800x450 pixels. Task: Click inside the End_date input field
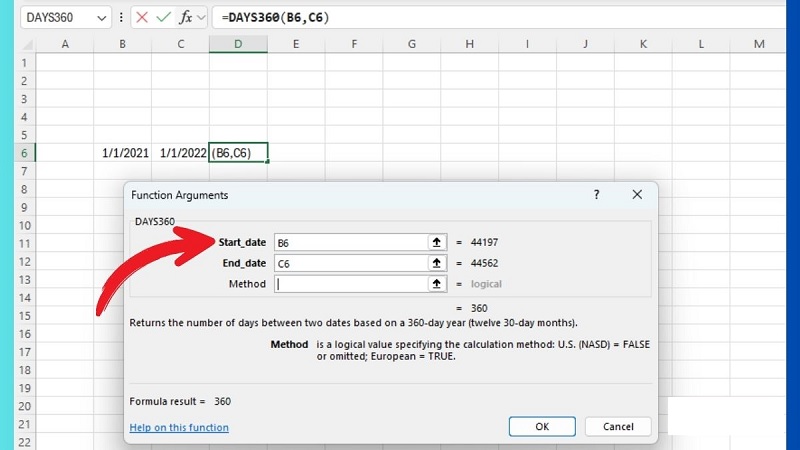click(x=350, y=263)
